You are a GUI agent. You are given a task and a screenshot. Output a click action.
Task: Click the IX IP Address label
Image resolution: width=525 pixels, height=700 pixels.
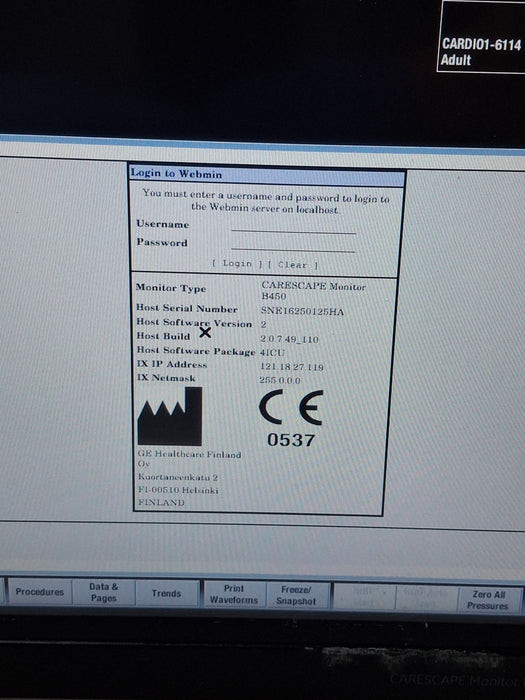(172, 364)
